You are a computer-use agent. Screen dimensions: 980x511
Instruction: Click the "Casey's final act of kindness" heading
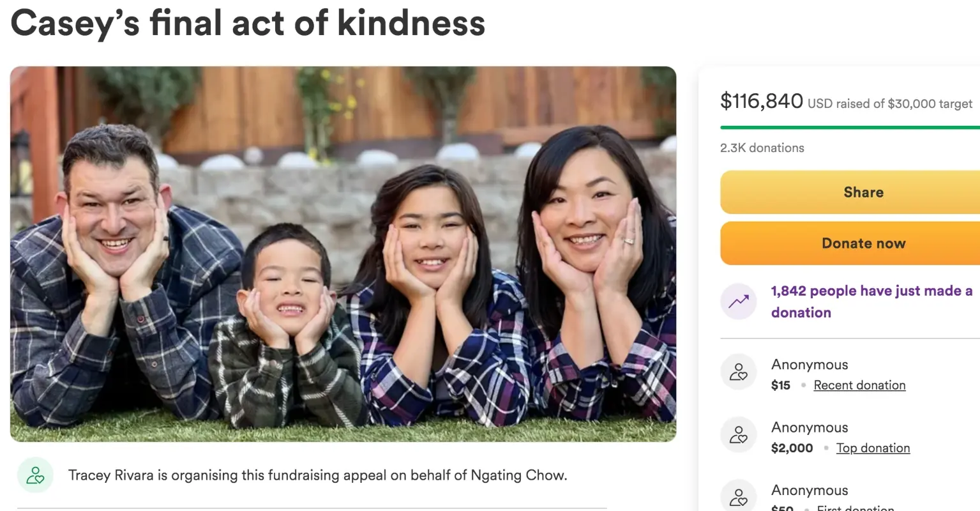click(x=248, y=23)
